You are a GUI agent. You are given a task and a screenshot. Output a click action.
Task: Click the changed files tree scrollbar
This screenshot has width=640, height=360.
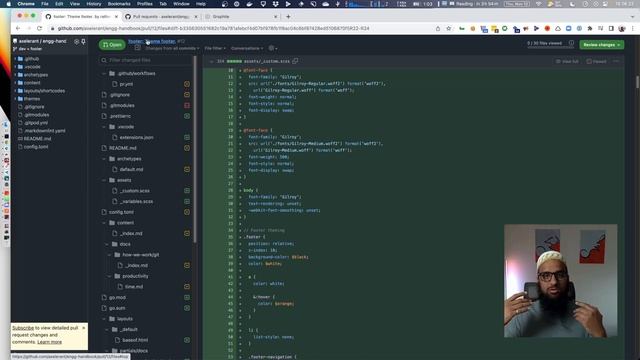point(195,149)
